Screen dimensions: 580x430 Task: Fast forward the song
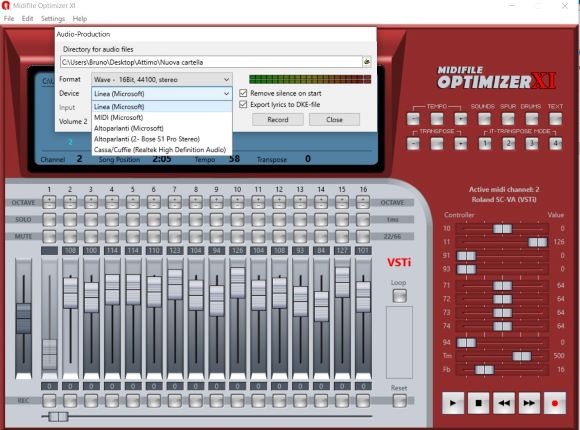pyautogui.click(x=529, y=403)
